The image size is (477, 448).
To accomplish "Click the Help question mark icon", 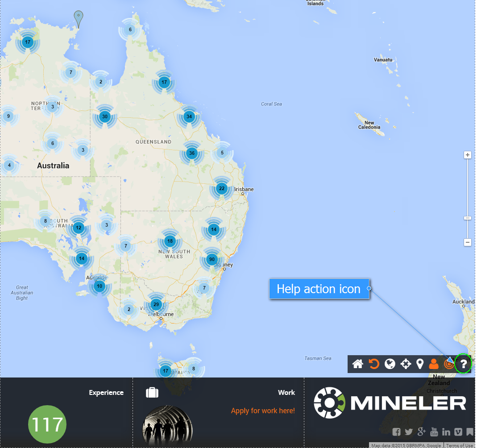I will (463, 364).
